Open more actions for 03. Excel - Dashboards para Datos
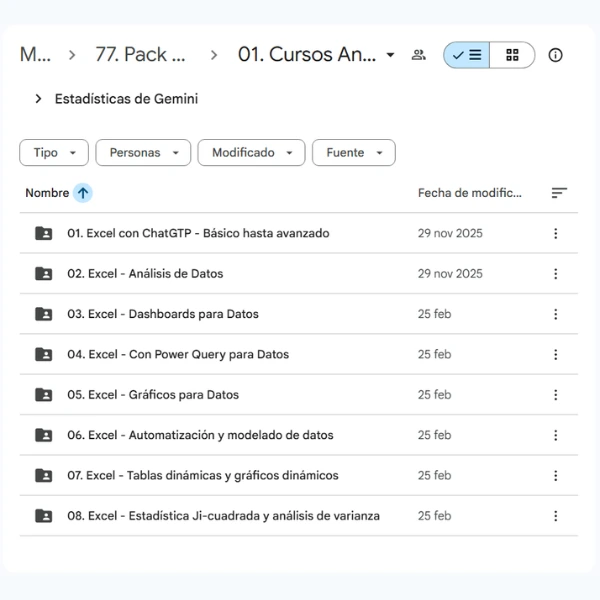Viewport: 600px width, 600px height. point(556,314)
